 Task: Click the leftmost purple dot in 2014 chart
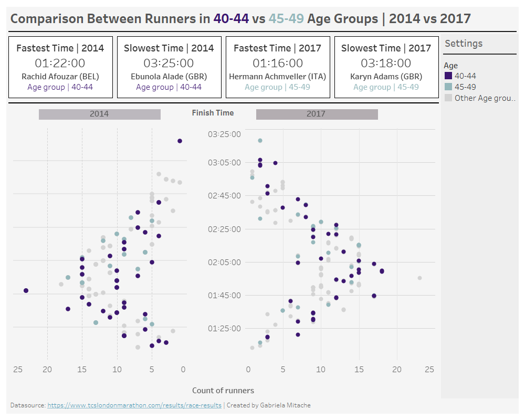click(26, 291)
